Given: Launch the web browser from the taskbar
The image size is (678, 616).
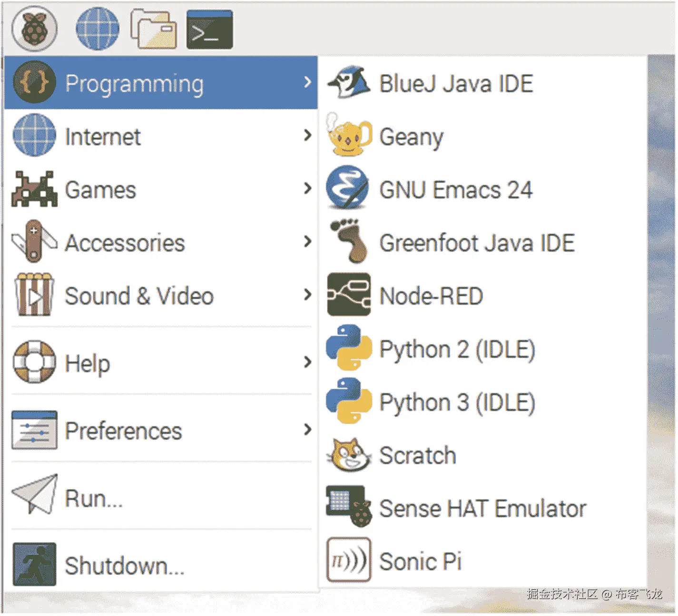Looking at the screenshot, I should pos(97,28).
